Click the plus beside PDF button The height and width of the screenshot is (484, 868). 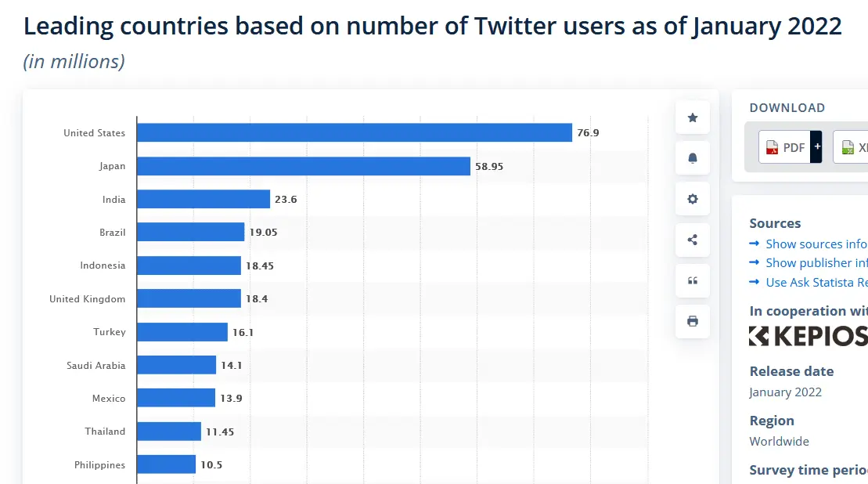click(817, 146)
